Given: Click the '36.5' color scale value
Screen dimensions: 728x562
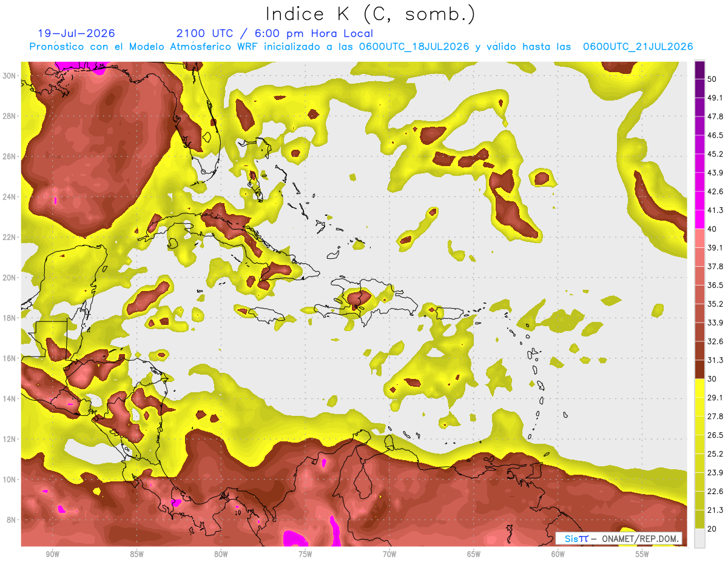Looking at the screenshot, I should [x=715, y=285].
